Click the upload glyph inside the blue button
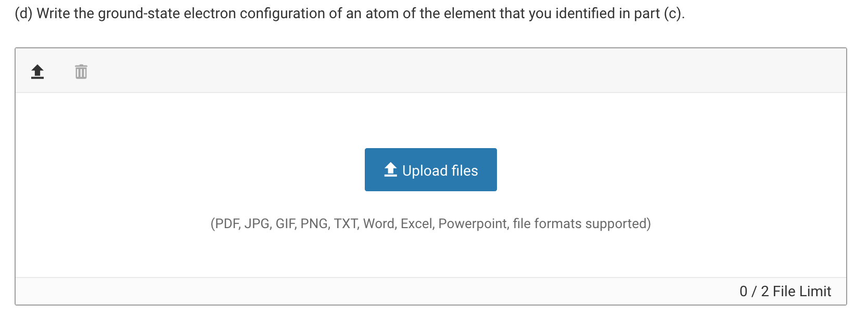The image size is (868, 317). pyautogui.click(x=389, y=169)
